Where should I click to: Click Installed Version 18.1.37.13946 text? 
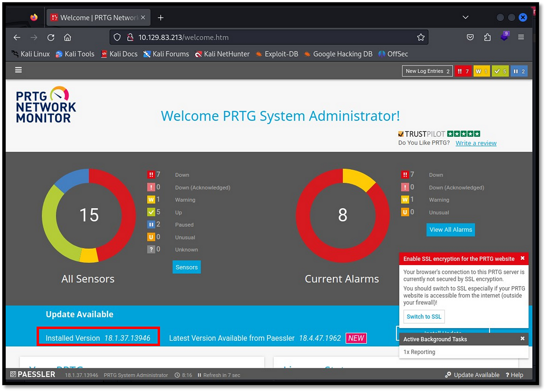point(98,338)
